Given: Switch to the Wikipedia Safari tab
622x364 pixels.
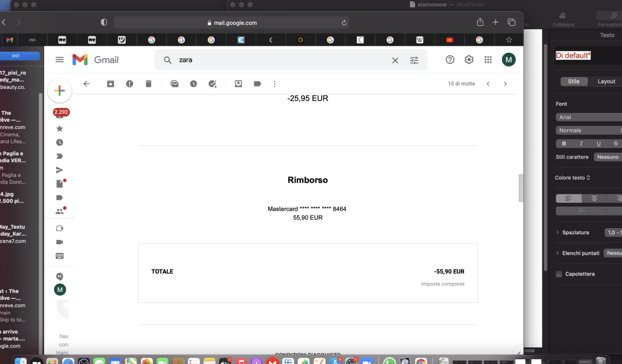Looking at the screenshot, I should pyautogui.click(x=419, y=40).
